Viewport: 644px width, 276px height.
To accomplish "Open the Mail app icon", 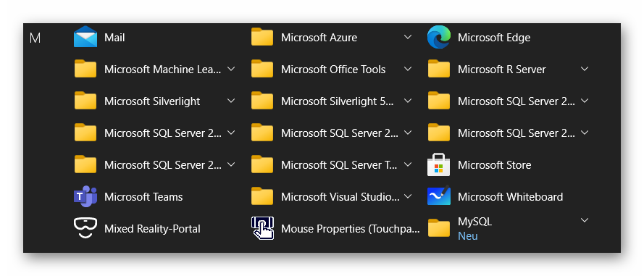I will 85,37.
